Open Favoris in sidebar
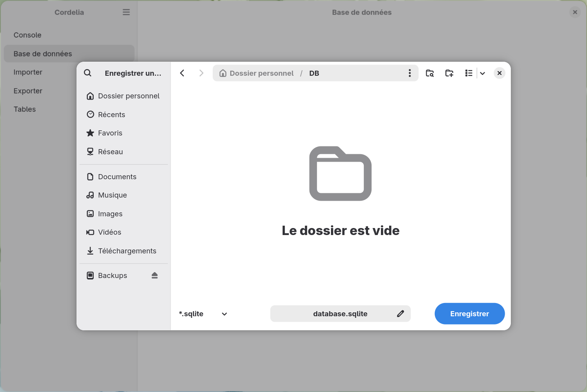The height and width of the screenshot is (392, 587). tap(124, 133)
